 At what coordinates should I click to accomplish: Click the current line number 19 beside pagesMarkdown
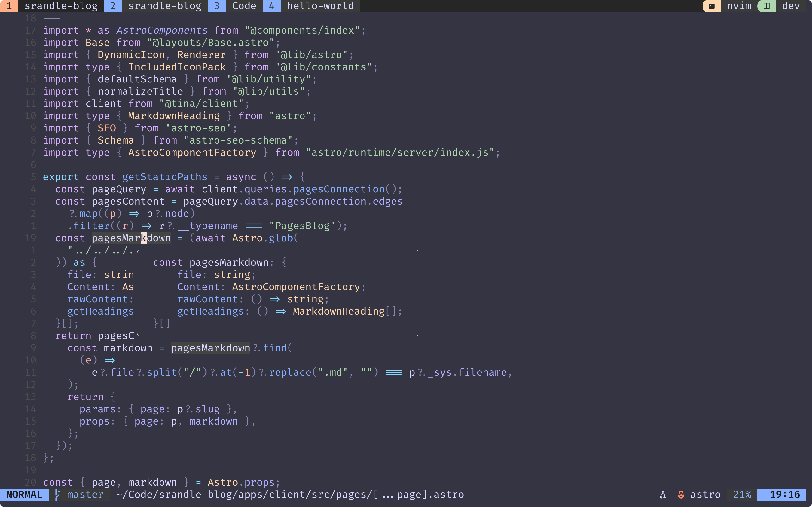[30, 238]
